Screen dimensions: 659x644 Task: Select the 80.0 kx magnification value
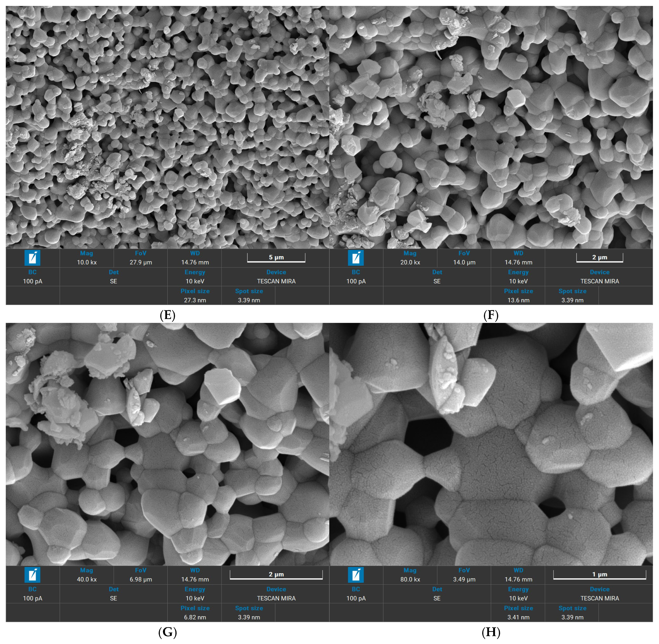410,579
